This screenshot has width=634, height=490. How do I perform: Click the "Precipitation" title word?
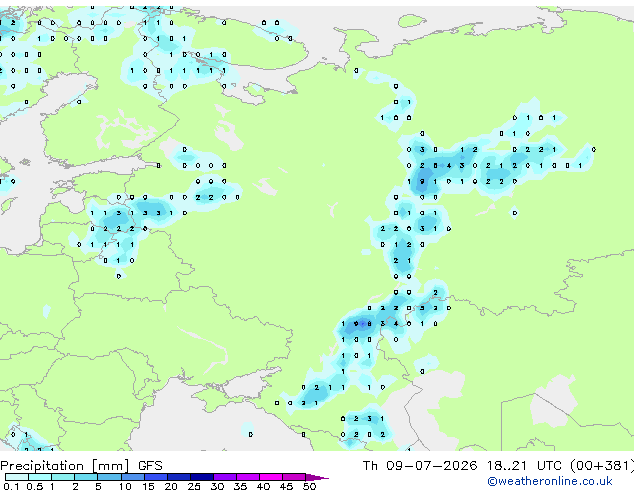[x=42, y=466]
